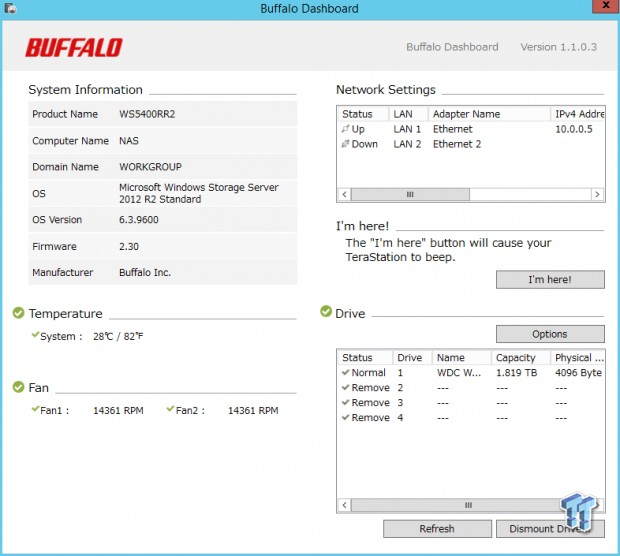
Task: Click the firmware value 2.30
Action: (129, 247)
